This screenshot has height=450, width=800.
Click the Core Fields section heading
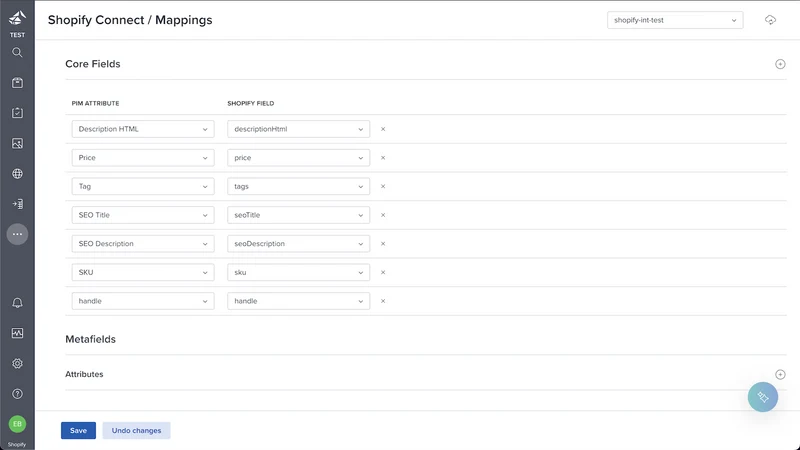tap(93, 64)
